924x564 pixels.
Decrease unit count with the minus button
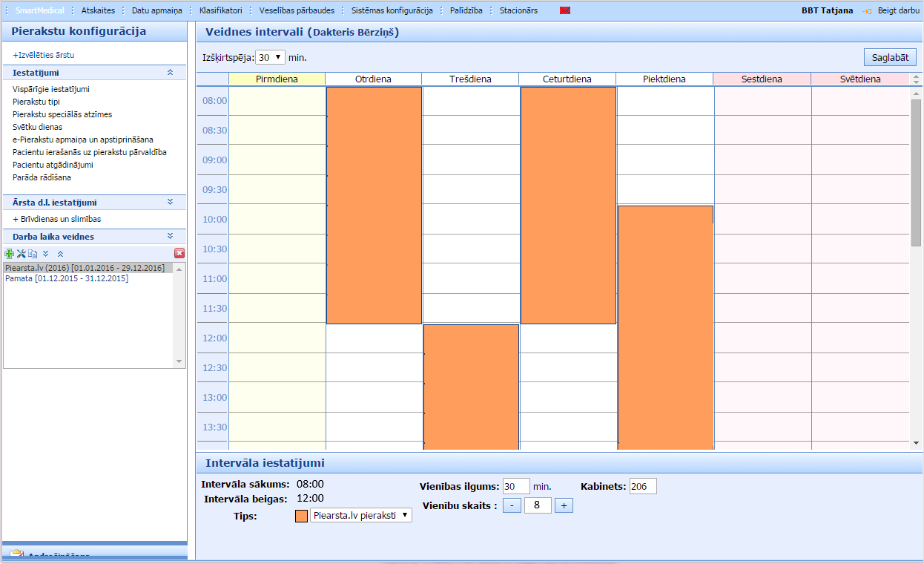[x=512, y=505]
